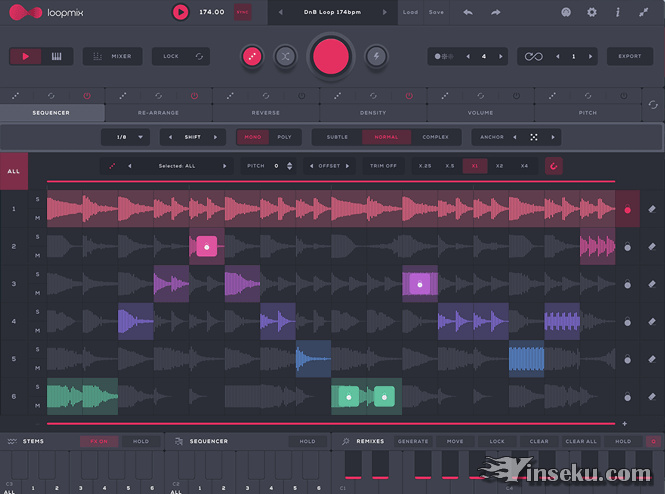Toggle the Density power button
665x494 pixels.
(409, 96)
